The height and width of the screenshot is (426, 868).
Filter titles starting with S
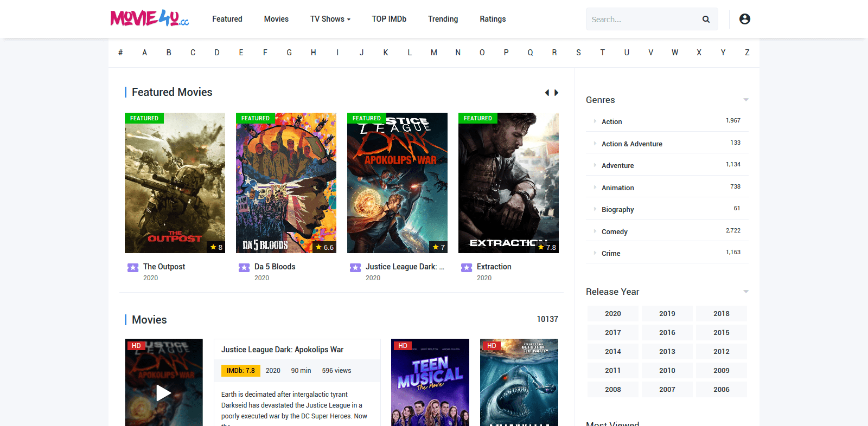coord(578,53)
